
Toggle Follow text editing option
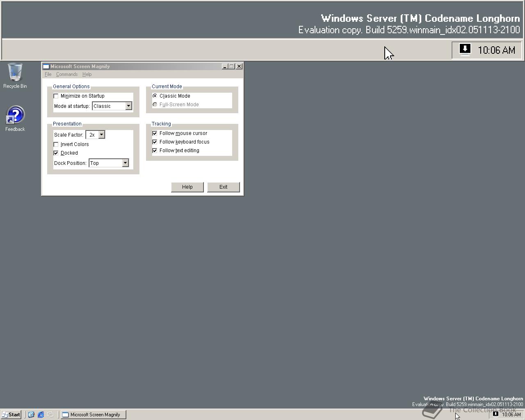(155, 151)
